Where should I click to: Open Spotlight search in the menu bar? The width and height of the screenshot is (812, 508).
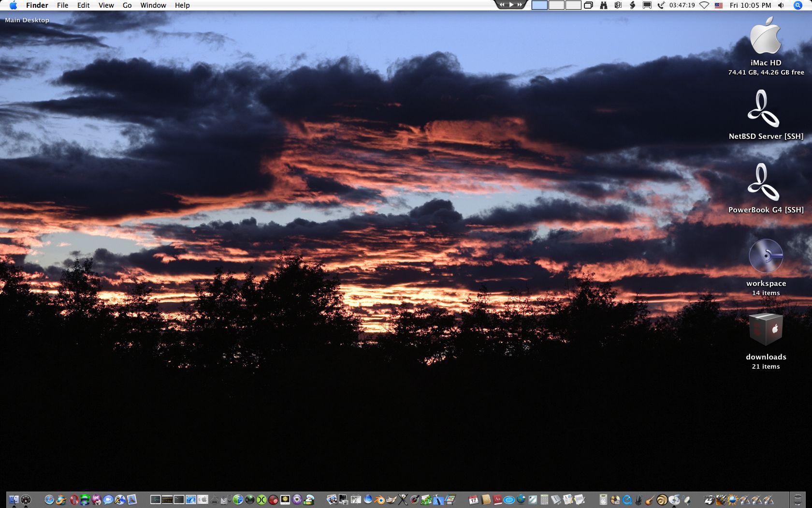798,5
